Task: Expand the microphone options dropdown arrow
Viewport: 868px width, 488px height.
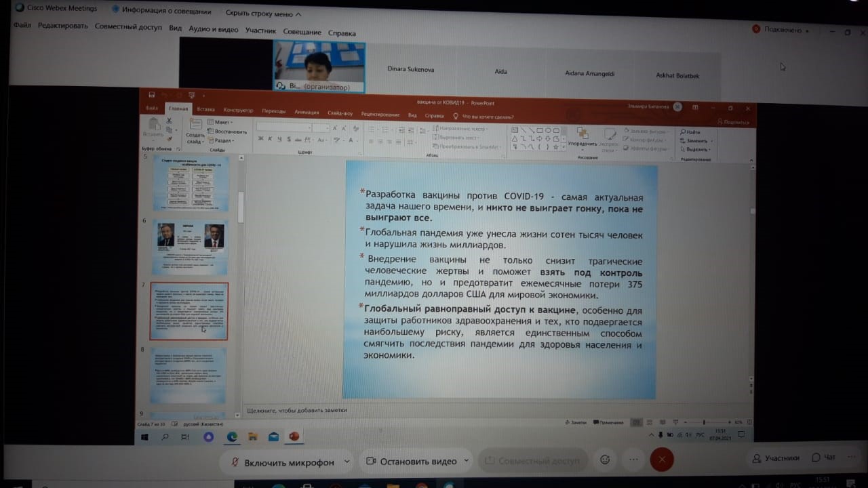Action: [347, 461]
